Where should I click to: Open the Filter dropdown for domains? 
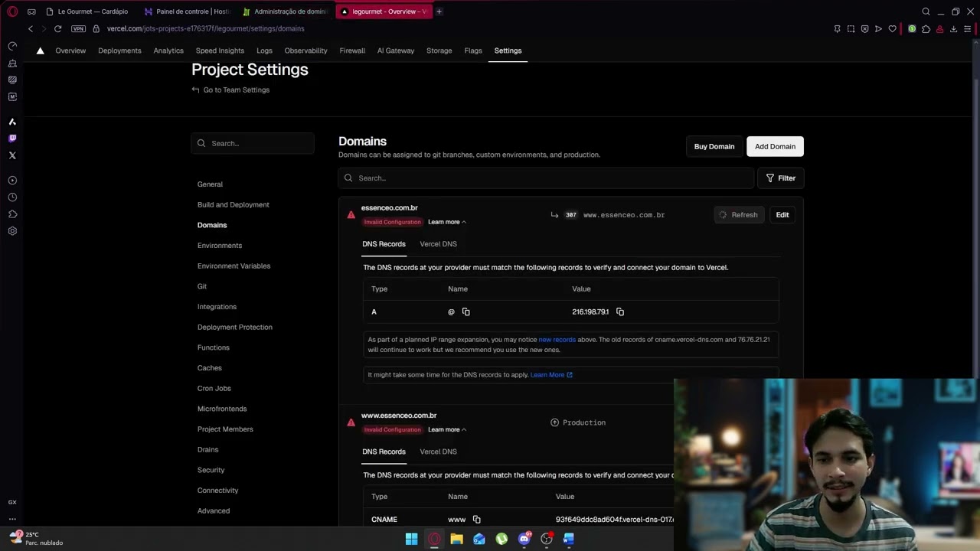tap(781, 178)
